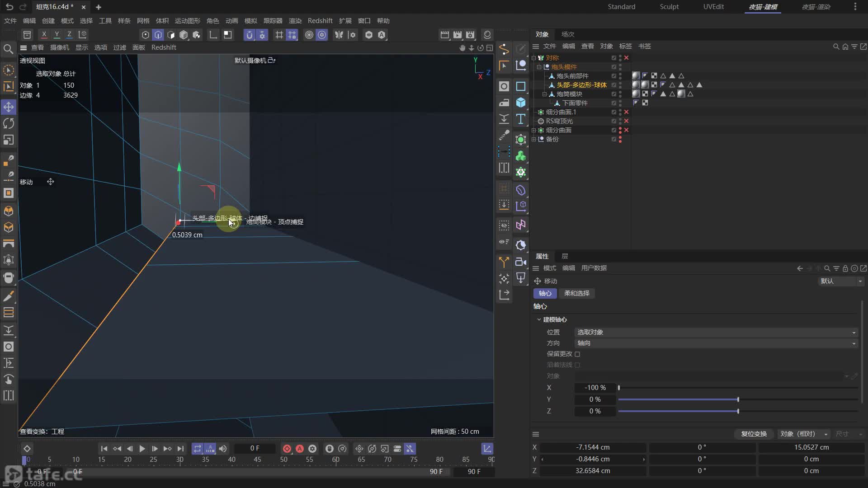The height and width of the screenshot is (488, 868).
Task: Click the attribute manager lock icon
Action: tap(845, 268)
